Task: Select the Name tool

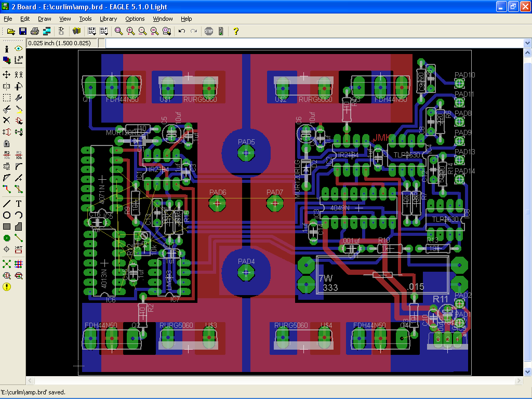Action: click(6, 155)
